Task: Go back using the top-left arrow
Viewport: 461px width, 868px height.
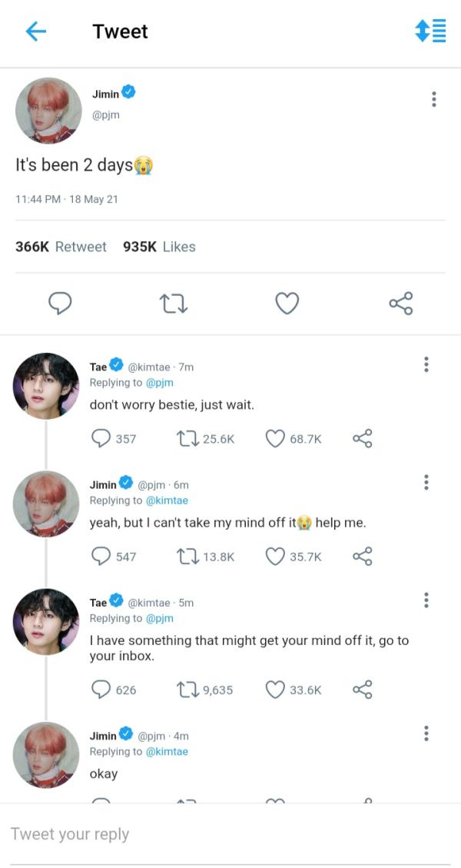Action: coord(36,32)
